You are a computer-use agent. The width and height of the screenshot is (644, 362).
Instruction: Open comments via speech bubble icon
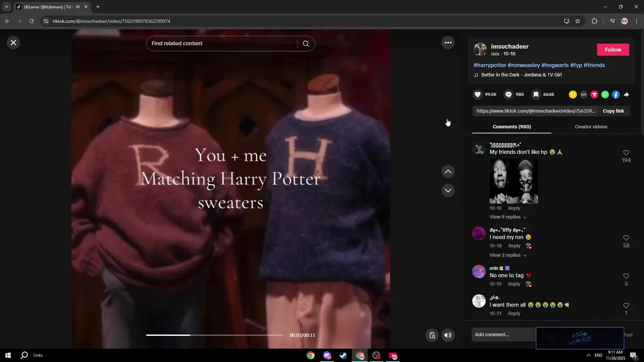click(x=508, y=95)
